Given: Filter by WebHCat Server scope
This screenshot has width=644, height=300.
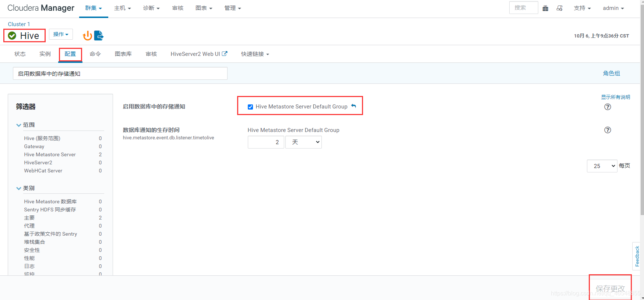Looking at the screenshot, I should (x=43, y=171).
